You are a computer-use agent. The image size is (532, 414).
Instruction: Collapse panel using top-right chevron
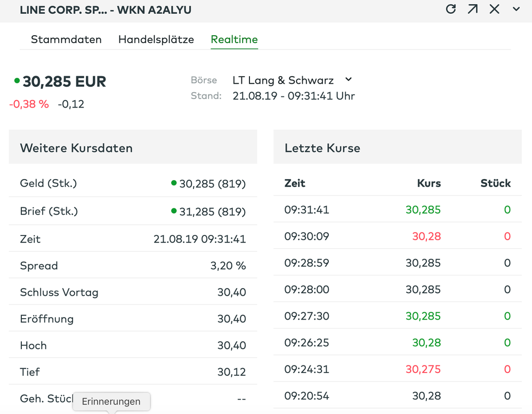coord(516,9)
